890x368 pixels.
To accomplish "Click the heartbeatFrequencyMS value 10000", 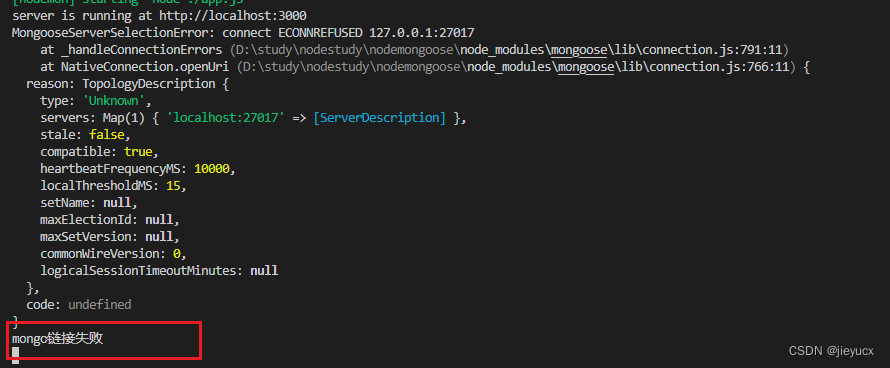I will pos(212,169).
